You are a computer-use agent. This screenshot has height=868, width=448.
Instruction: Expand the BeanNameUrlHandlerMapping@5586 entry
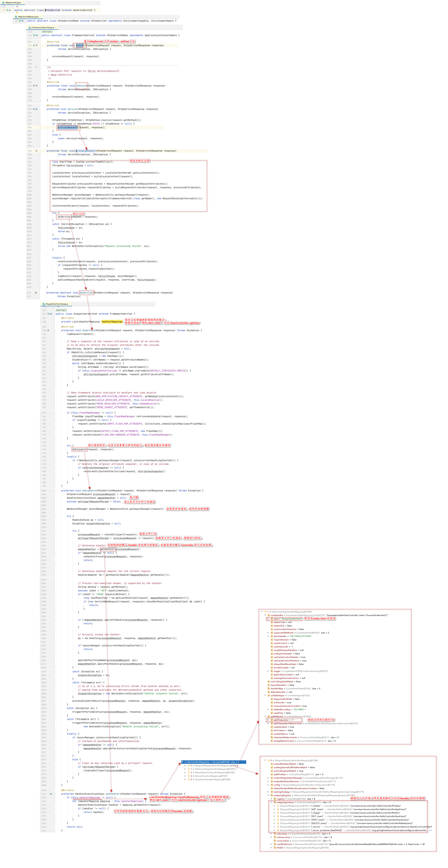coord(185,772)
